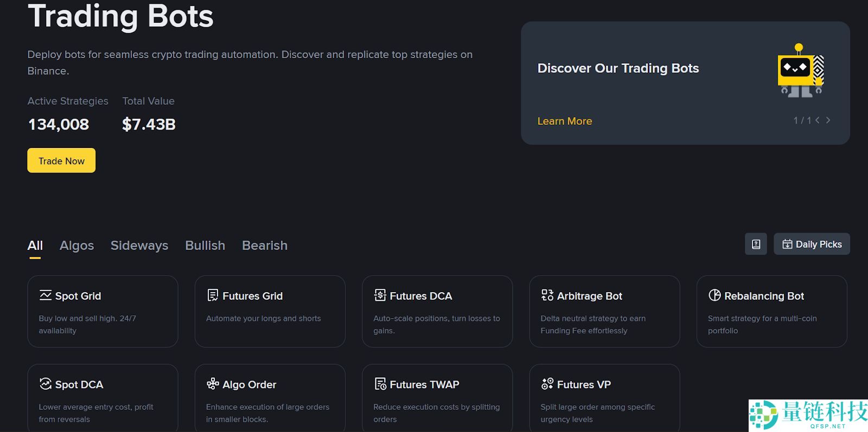Click the Active Strategies value 134,008
This screenshot has width=868, height=432.
coord(59,125)
